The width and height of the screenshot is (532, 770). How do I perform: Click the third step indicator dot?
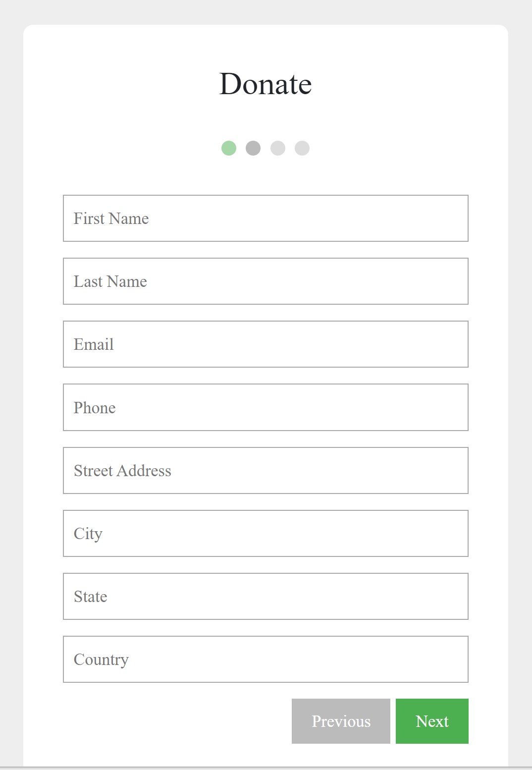(x=278, y=148)
